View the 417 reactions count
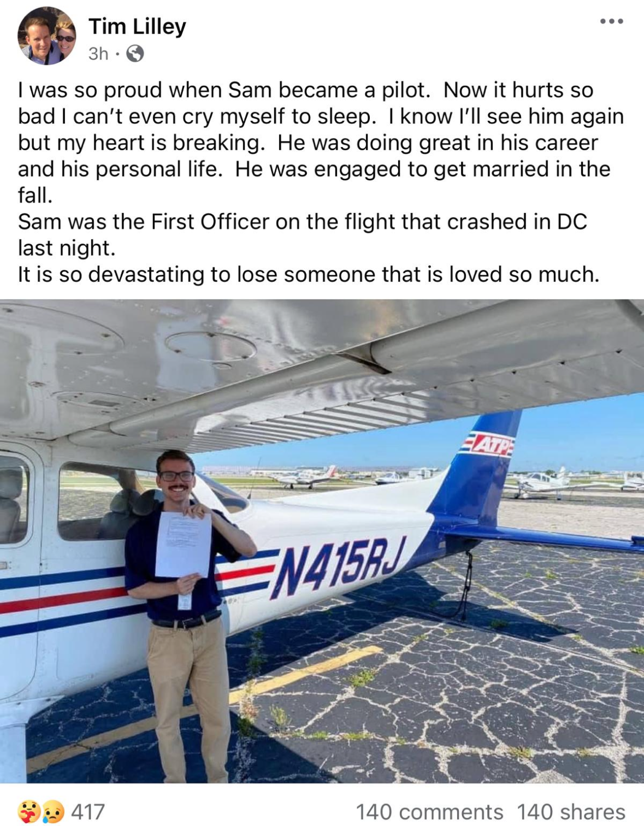 coord(88,811)
